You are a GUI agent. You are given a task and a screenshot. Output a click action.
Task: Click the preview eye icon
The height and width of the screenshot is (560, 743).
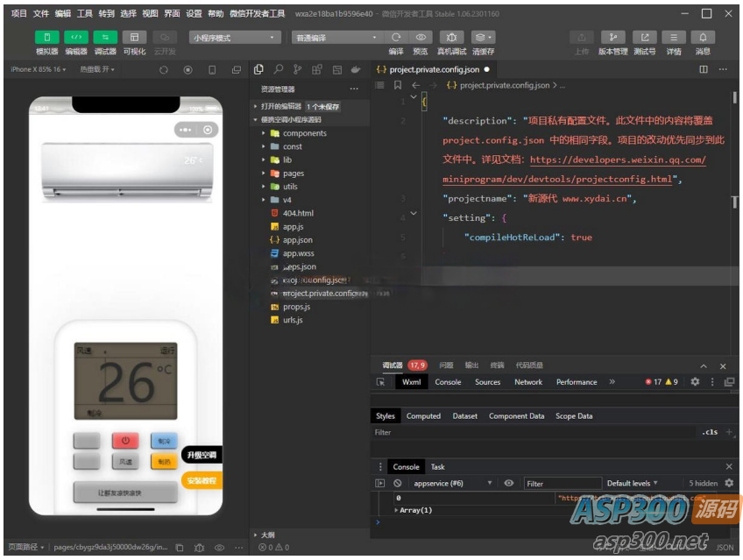coord(421,37)
